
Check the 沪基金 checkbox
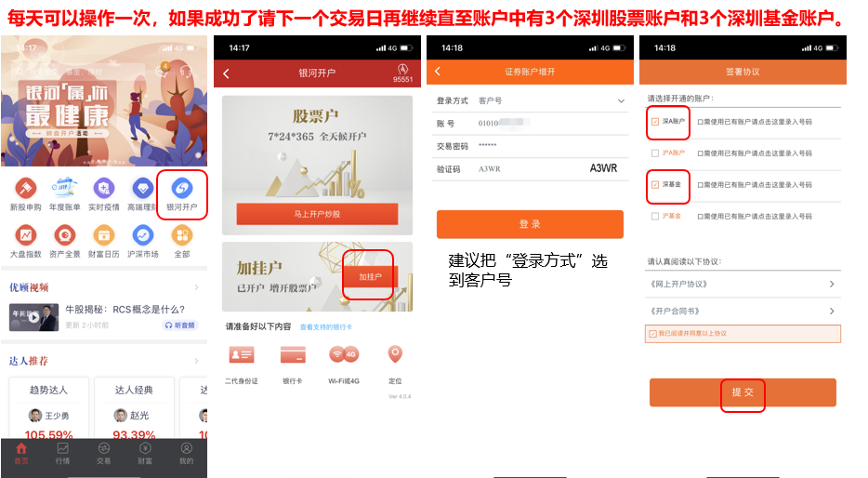coord(655,216)
